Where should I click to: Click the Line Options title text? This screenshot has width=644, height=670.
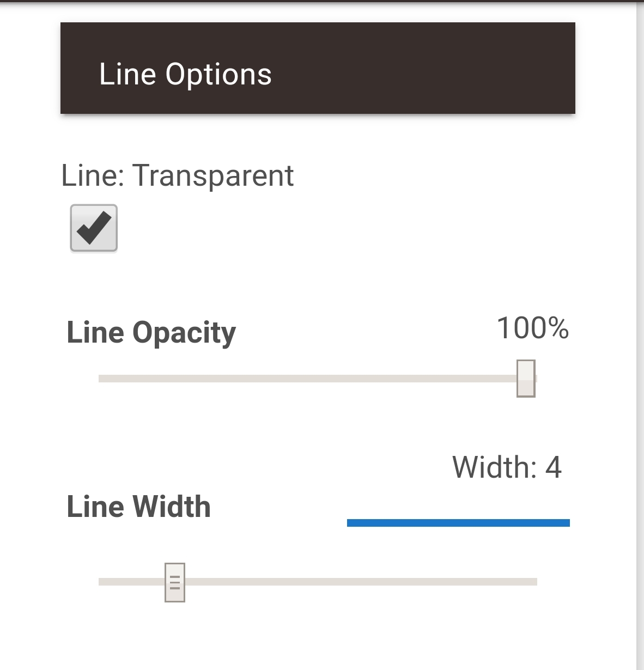(x=185, y=74)
